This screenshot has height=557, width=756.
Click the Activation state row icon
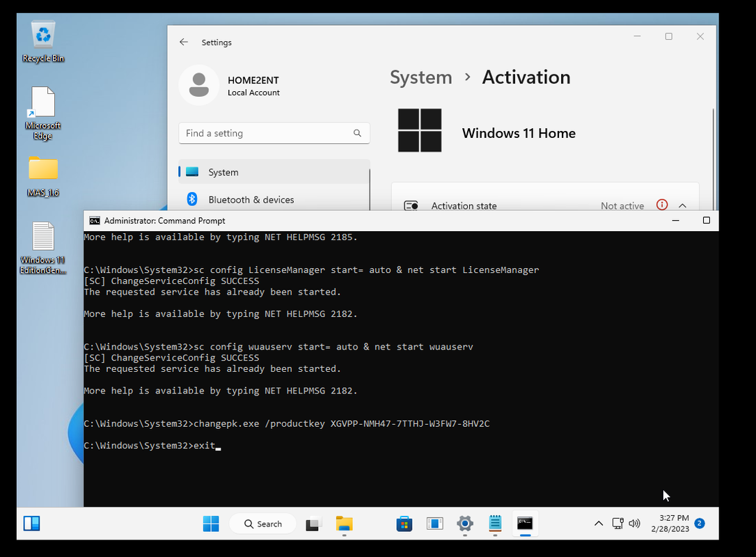[x=411, y=206]
